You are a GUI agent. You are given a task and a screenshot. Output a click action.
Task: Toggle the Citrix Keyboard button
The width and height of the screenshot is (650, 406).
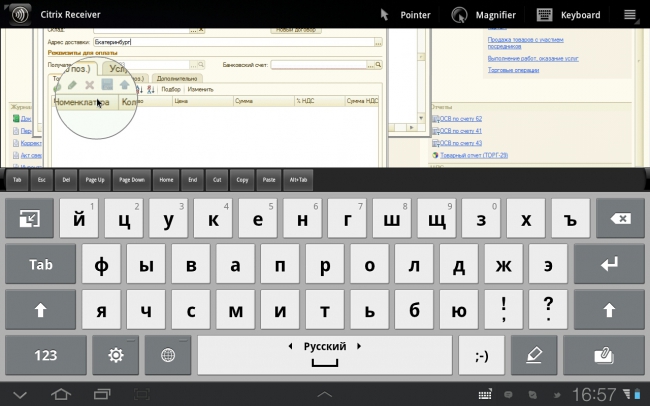568,15
